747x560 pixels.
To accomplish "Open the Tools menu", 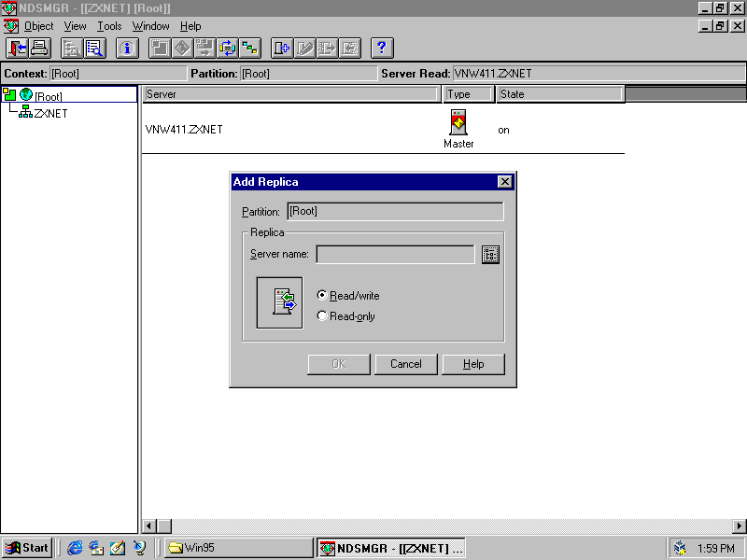I will click(x=109, y=26).
